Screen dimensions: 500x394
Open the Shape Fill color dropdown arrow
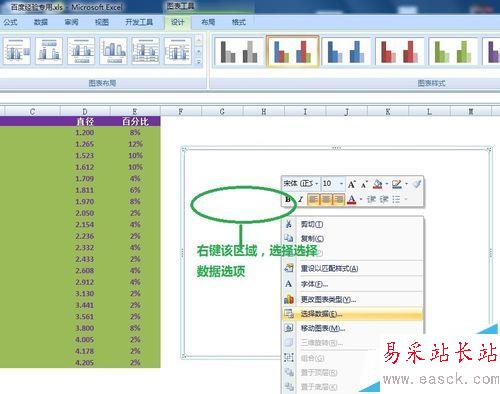coord(387,184)
